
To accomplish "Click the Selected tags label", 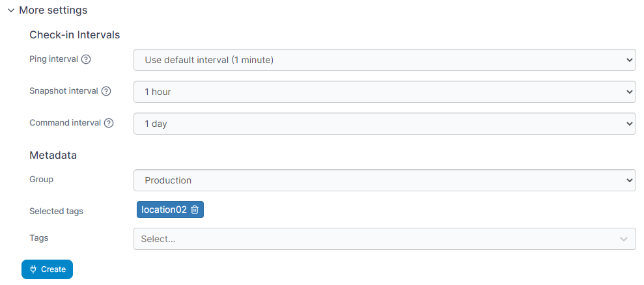I will tap(56, 211).
